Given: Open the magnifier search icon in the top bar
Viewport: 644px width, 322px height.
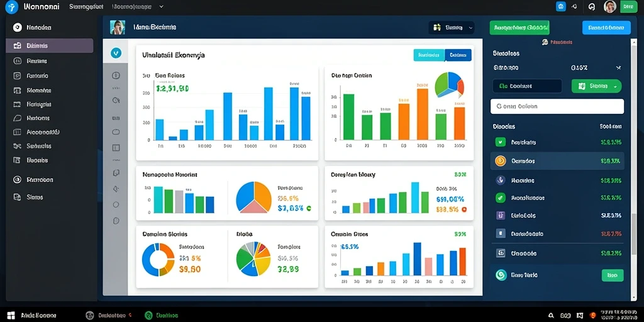Looking at the screenshot, I should click(x=591, y=6).
